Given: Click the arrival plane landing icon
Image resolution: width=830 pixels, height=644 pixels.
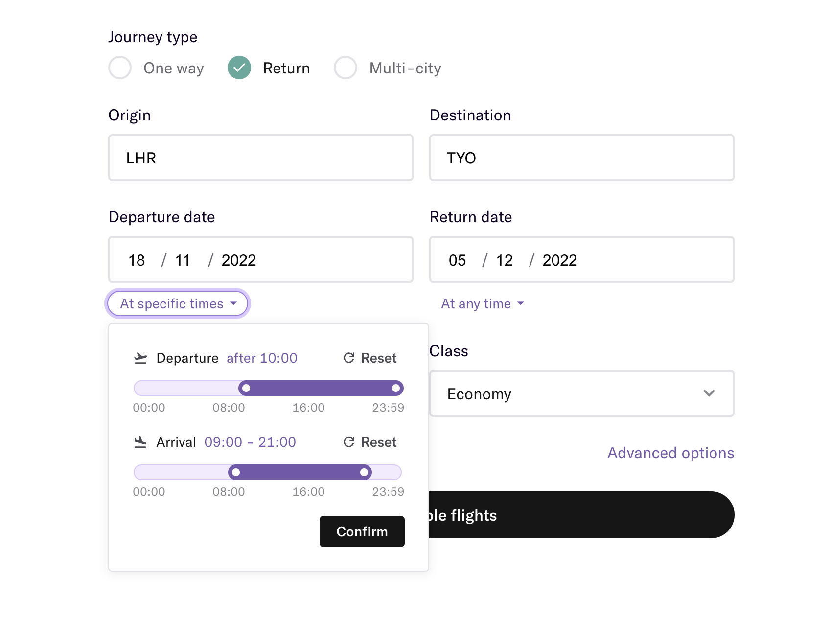Looking at the screenshot, I should tap(140, 442).
